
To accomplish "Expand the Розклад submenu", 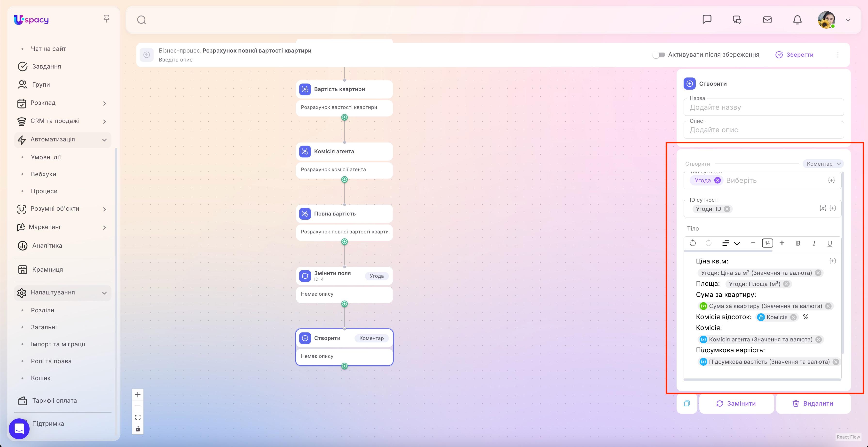I will pyautogui.click(x=104, y=103).
